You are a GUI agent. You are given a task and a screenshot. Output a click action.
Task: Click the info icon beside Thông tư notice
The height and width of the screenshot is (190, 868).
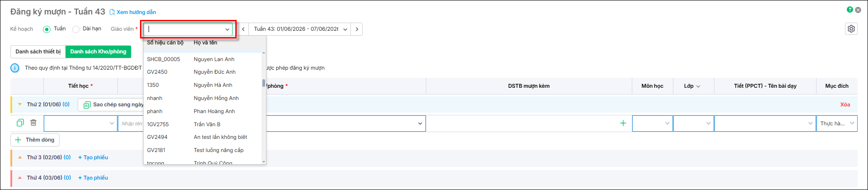click(x=15, y=68)
